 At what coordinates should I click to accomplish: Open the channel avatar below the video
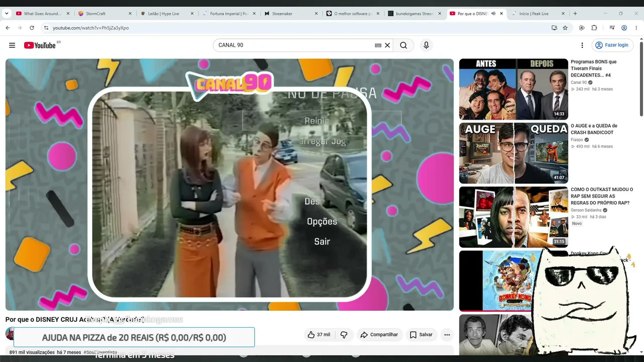click(x=9, y=334)
